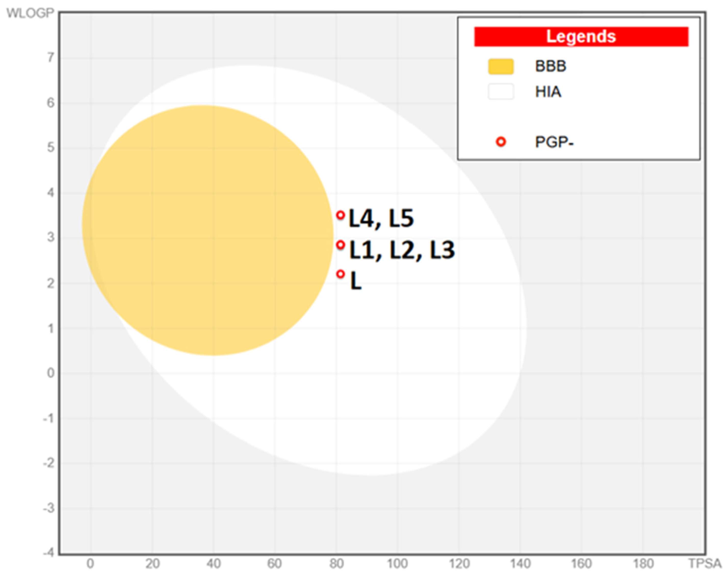Click the x-axis tick label 0
The width and height of the screenshot is (728, 577).
[90, 563]
